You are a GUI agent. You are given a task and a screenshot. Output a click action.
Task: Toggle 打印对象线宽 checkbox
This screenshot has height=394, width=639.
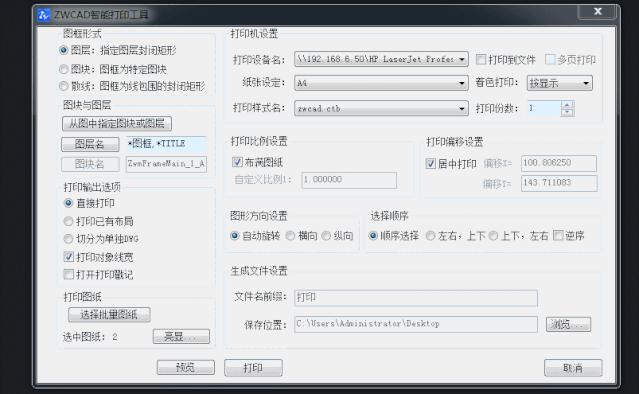[68, 257]
